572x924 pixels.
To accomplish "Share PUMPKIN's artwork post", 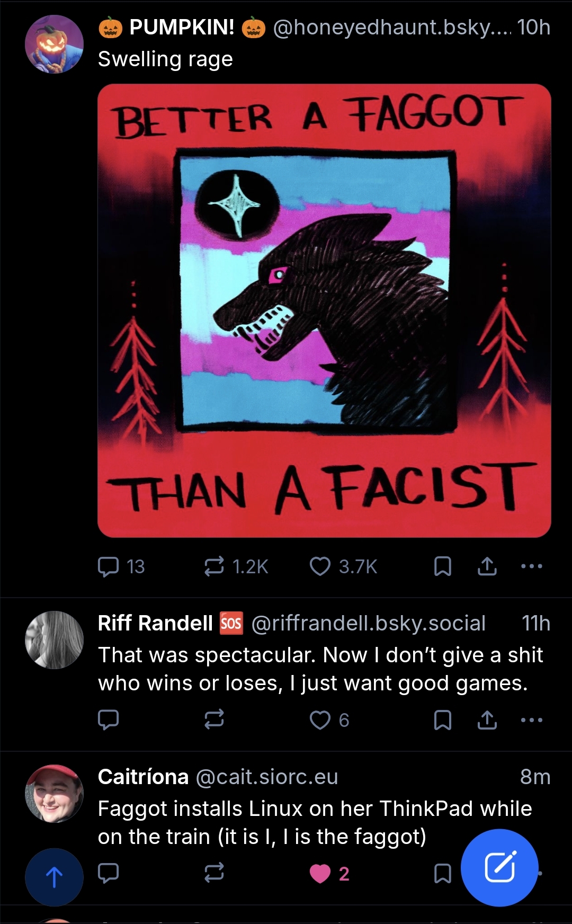I will click(x=487, y=566).
